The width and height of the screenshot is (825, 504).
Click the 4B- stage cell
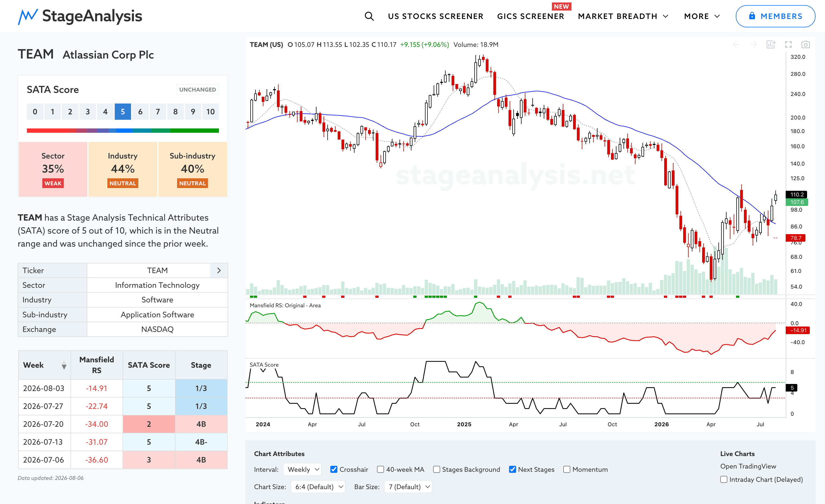click(x=201, y=442)
